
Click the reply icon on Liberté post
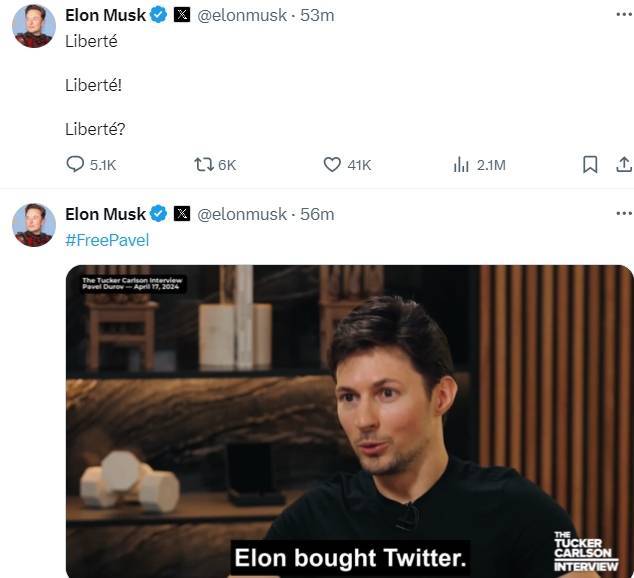tap(75, 165)
